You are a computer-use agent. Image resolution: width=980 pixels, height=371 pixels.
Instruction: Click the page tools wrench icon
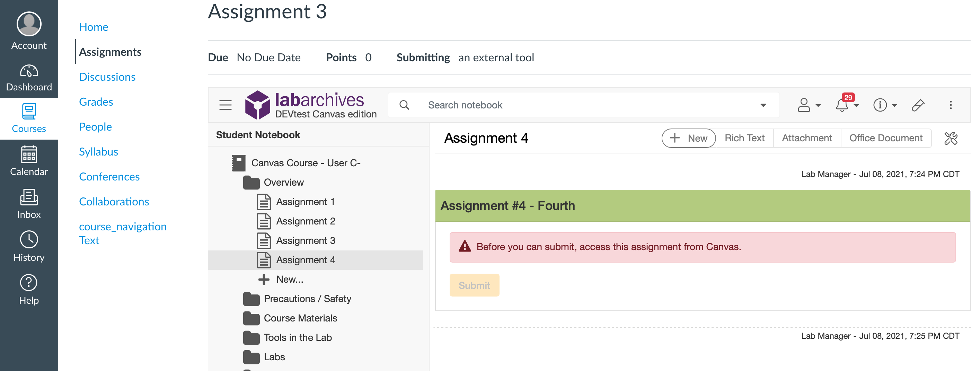pyautogui.click(x=950, y=138)
